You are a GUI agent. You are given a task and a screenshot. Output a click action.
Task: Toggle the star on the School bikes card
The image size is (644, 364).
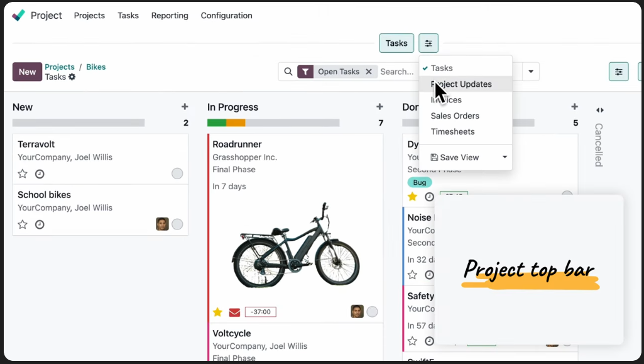[23, 224]
